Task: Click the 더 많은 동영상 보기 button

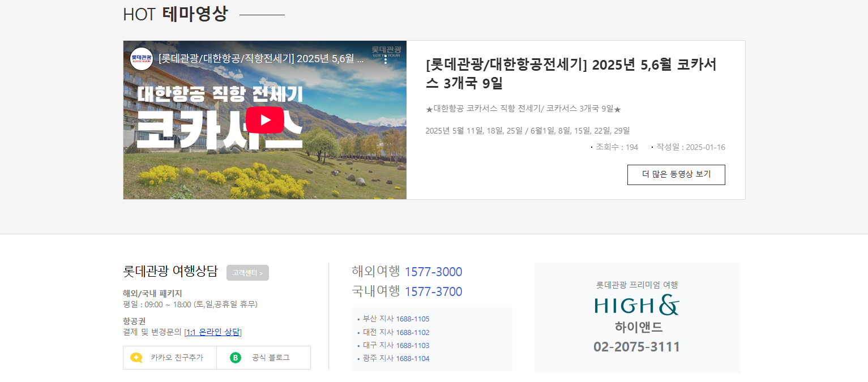Action: pos(676,174)
